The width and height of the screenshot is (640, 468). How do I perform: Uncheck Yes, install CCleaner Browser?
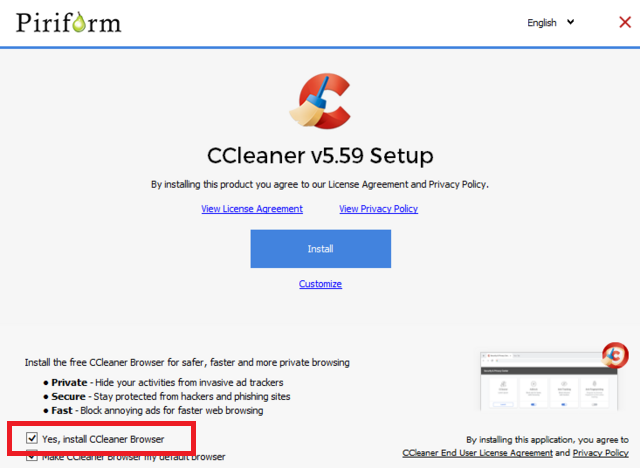32,438
